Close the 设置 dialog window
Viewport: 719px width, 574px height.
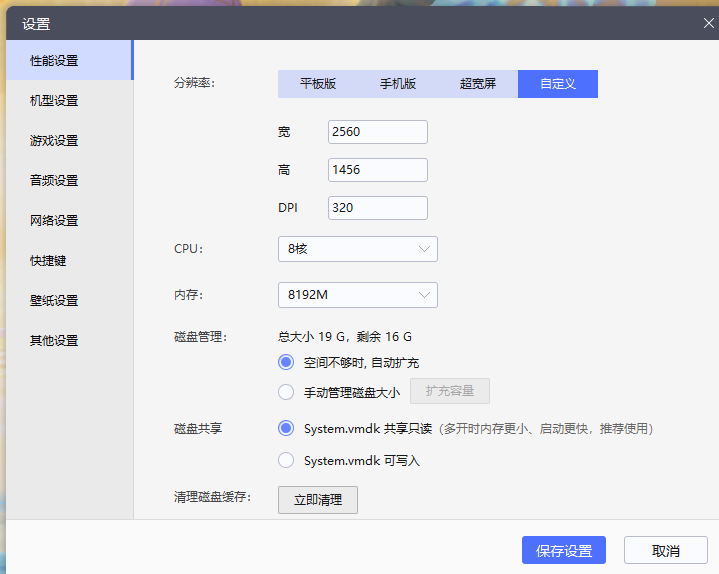point(709,23)
